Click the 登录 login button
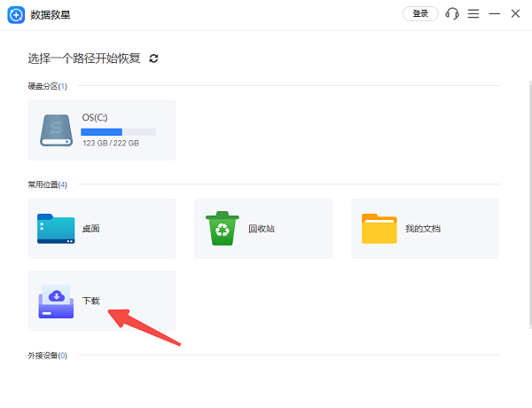The height and width of the screenshot is (408, 532). [420, 14]
